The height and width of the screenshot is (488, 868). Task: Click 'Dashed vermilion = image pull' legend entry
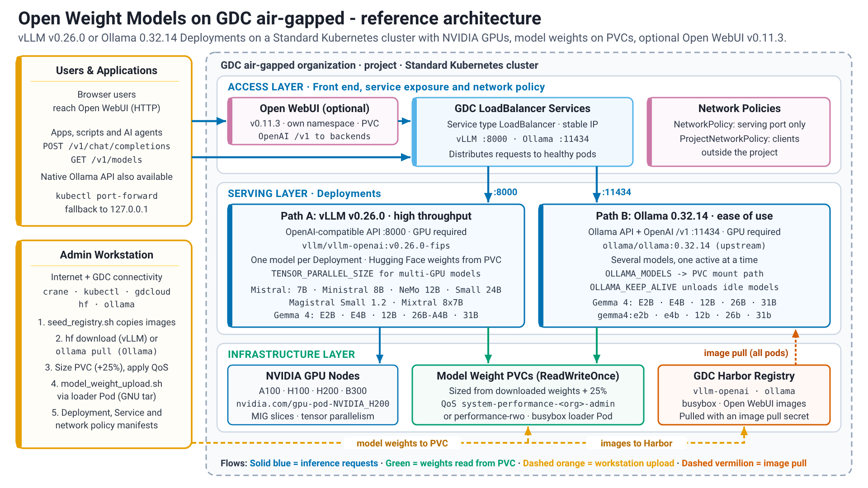click(x=744, y=463)
